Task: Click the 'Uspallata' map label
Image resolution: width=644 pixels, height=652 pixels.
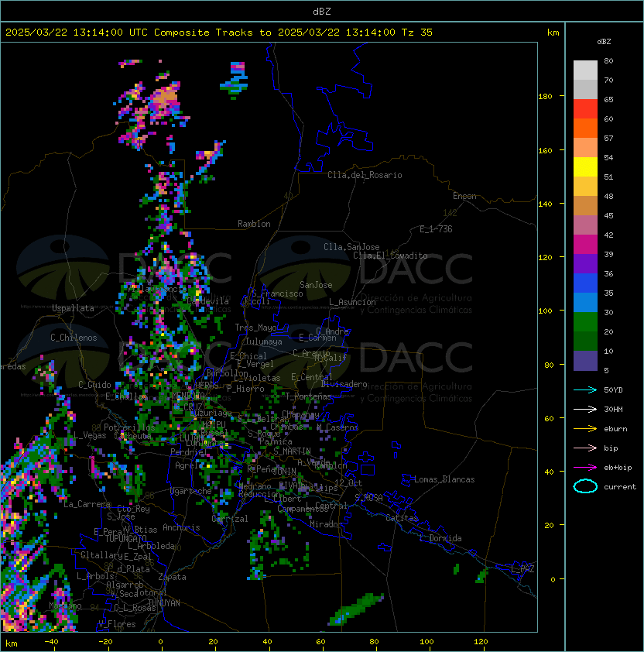Action: point(73,308)
